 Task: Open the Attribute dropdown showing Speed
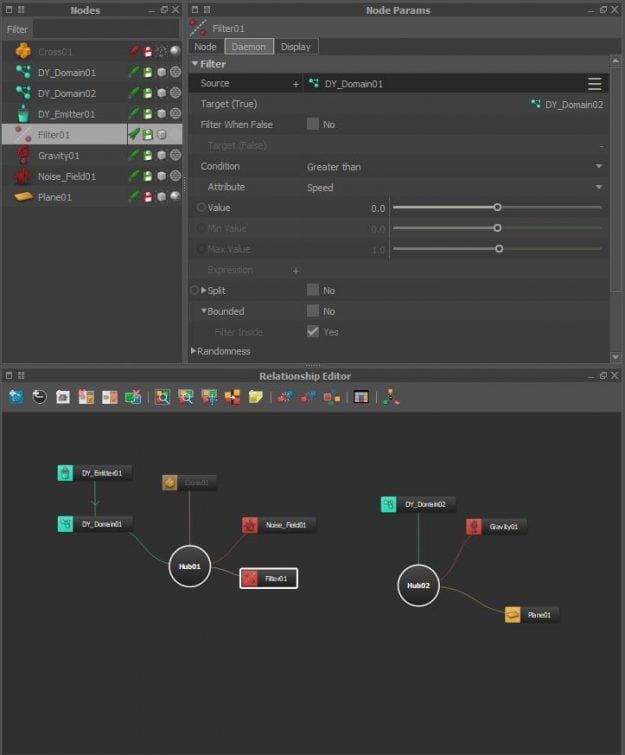[x=455, y=187]
